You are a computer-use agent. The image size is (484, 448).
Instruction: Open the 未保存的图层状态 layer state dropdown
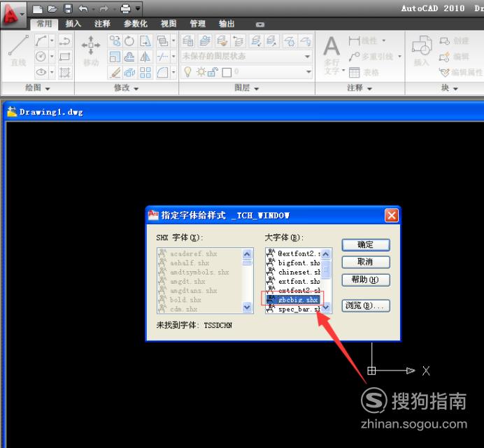pos(246,57)
